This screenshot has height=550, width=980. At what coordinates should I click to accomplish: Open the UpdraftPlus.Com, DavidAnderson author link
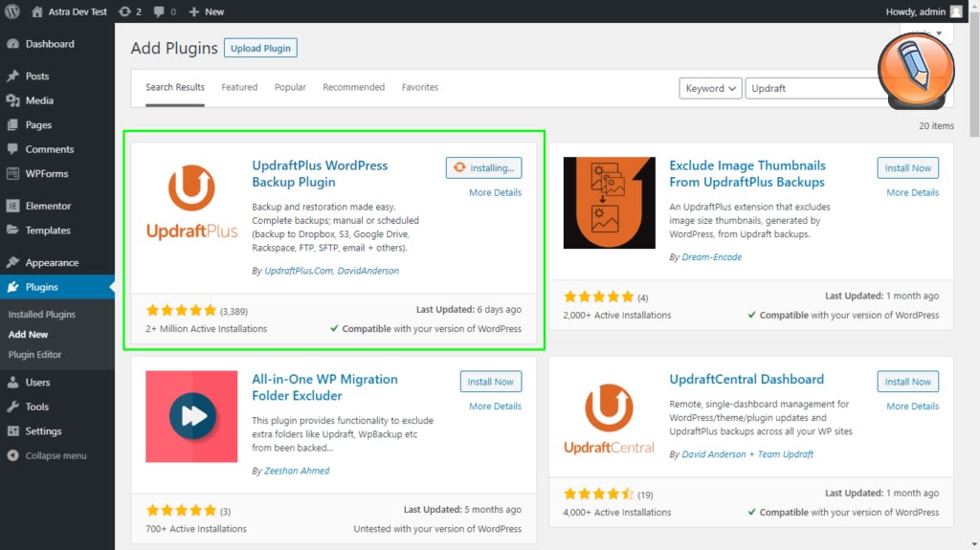point(331,271)
